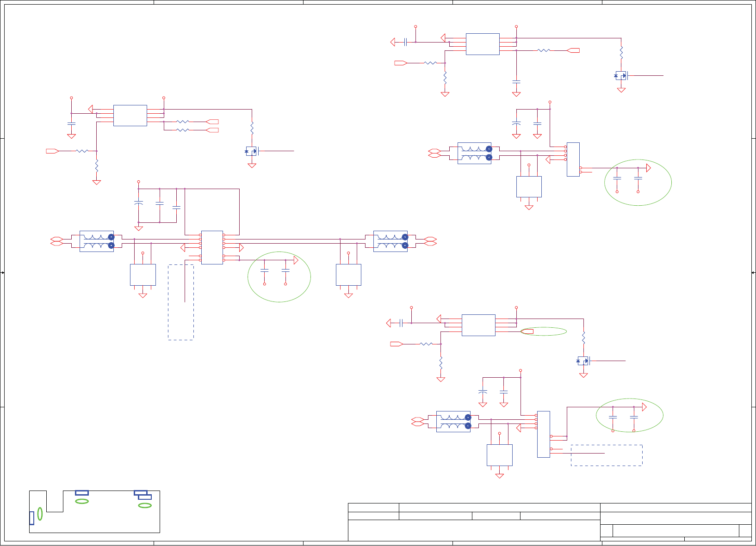Click the large green circle beside central IC

click(x=279, y=277)
